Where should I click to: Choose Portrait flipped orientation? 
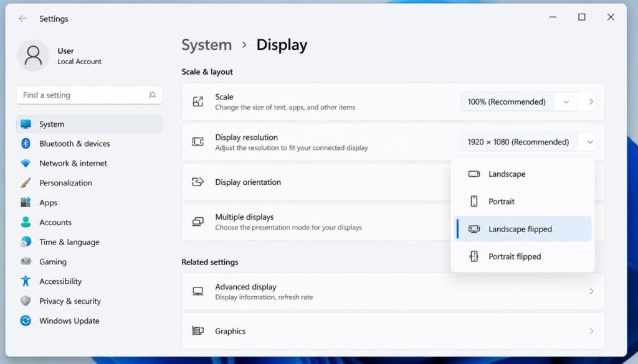523,256
